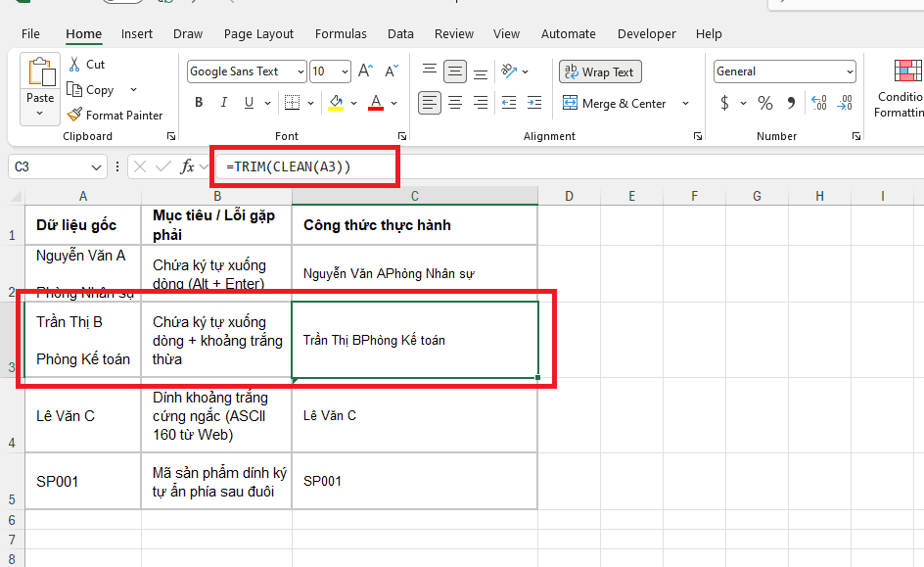Apply red font color A
This screenshot has height=567, width=924.
(x=376, y=103)
